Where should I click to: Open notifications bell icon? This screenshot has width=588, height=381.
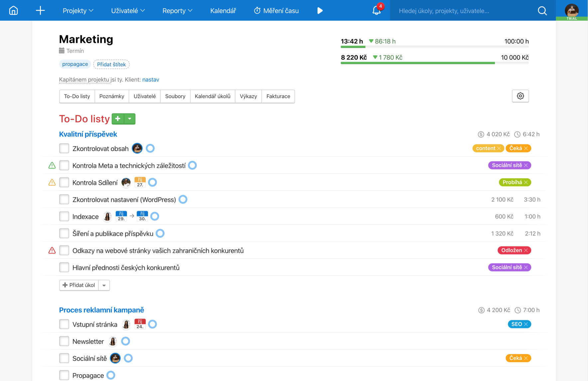[x=376, y=11]
